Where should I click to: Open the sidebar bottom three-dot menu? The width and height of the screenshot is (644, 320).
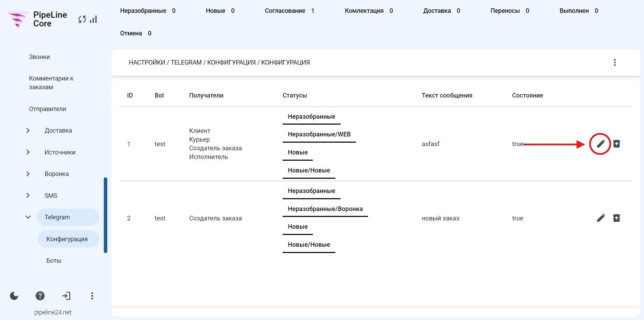click(92, 296)
